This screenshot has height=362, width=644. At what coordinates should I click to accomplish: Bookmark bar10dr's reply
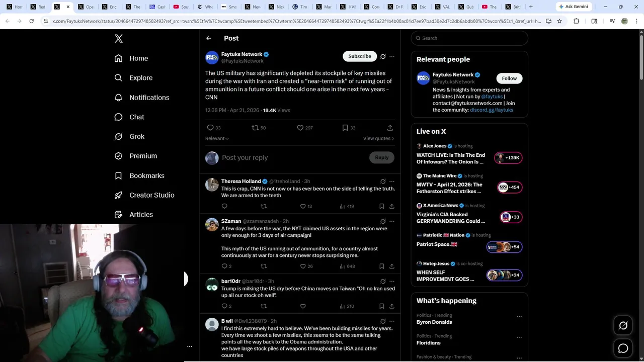click(x=382, y=306)
